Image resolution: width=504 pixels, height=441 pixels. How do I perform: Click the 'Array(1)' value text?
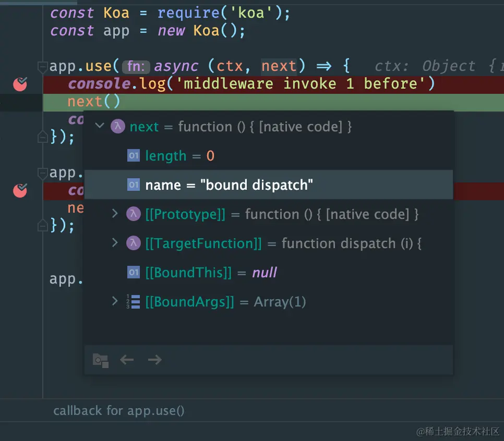click(x=280, y=302)
